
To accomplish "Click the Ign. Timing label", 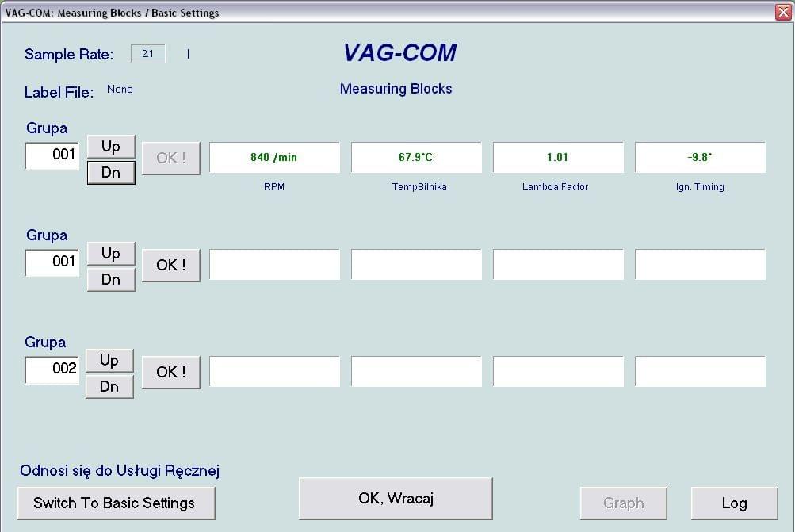I will 700,186.
